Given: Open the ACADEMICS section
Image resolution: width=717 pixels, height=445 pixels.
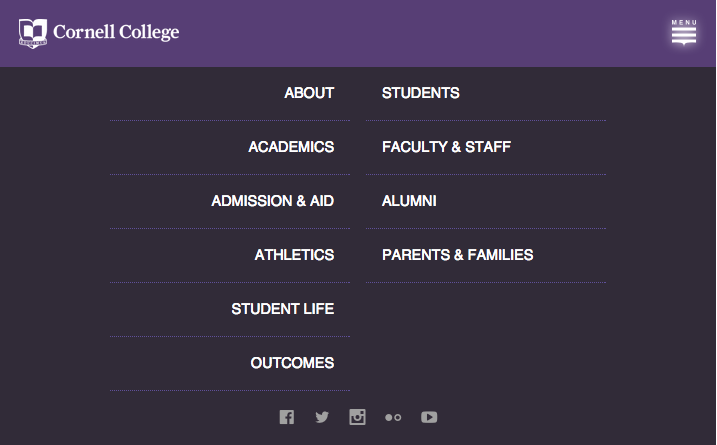Looking at the screenshot, I should [x=291, y=147].
